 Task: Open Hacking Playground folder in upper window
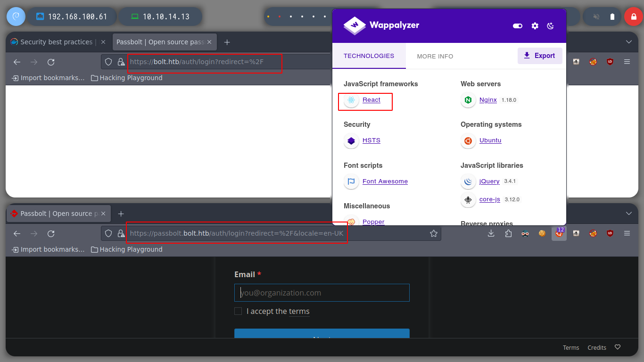pos(127,78)
